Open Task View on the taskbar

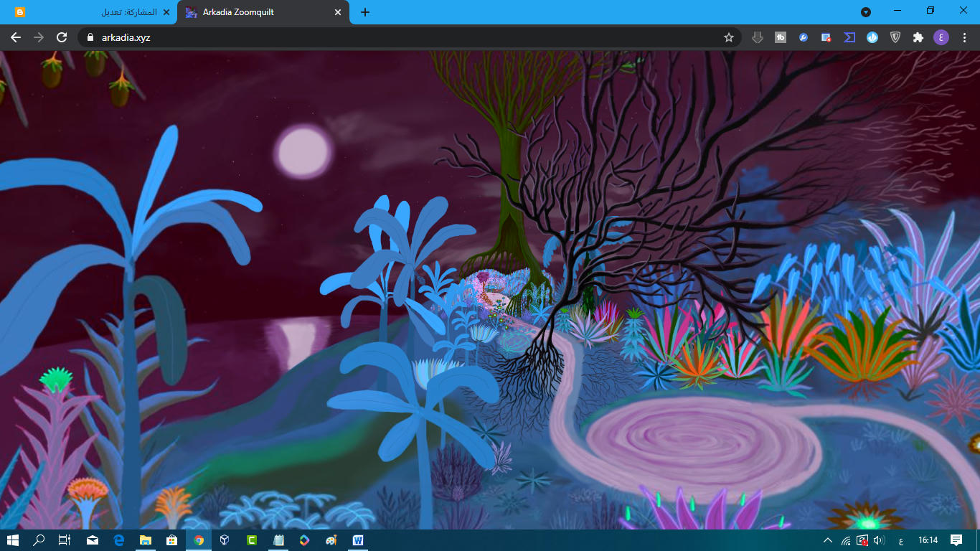click(65, 540)
